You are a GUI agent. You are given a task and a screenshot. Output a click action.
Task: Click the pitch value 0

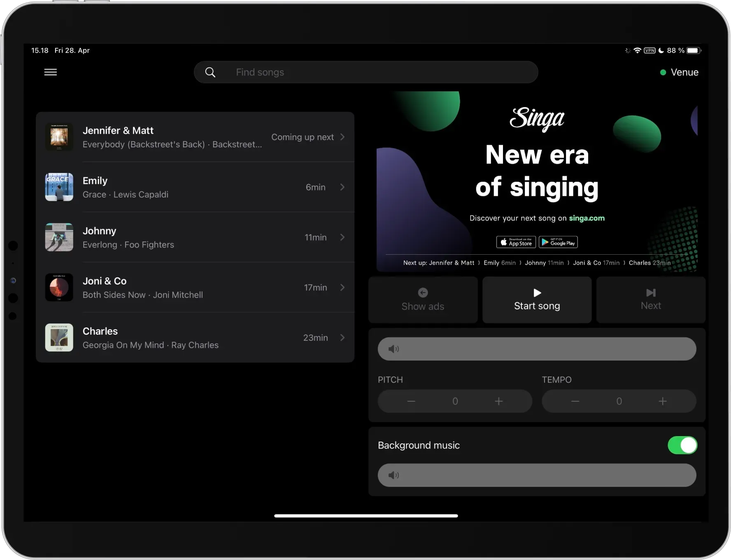point(455,401)
